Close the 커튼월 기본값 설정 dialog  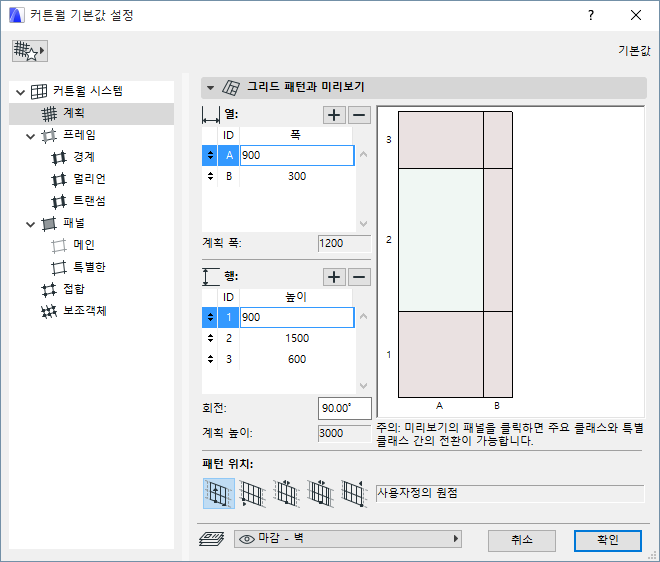[x=636, y=15]
